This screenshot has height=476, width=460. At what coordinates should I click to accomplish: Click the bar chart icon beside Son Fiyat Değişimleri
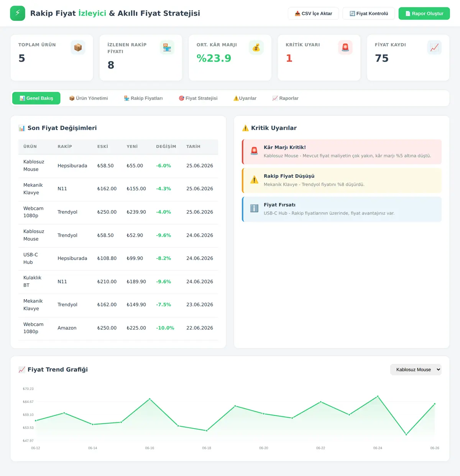22,128
